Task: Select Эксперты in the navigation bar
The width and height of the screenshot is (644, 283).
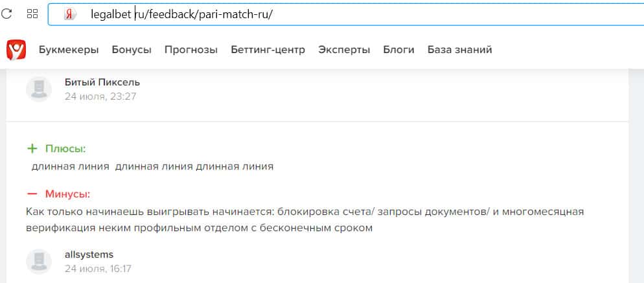Action: point(344,50)
